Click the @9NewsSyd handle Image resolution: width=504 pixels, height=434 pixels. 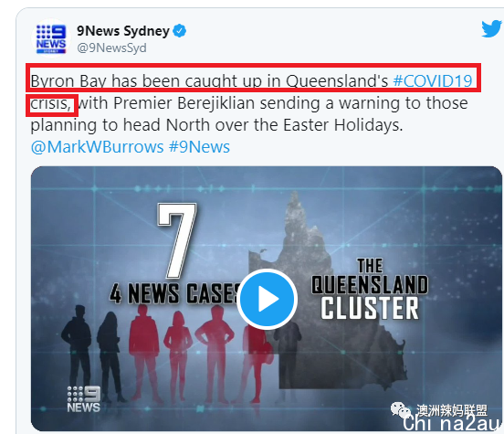[111, 48]
